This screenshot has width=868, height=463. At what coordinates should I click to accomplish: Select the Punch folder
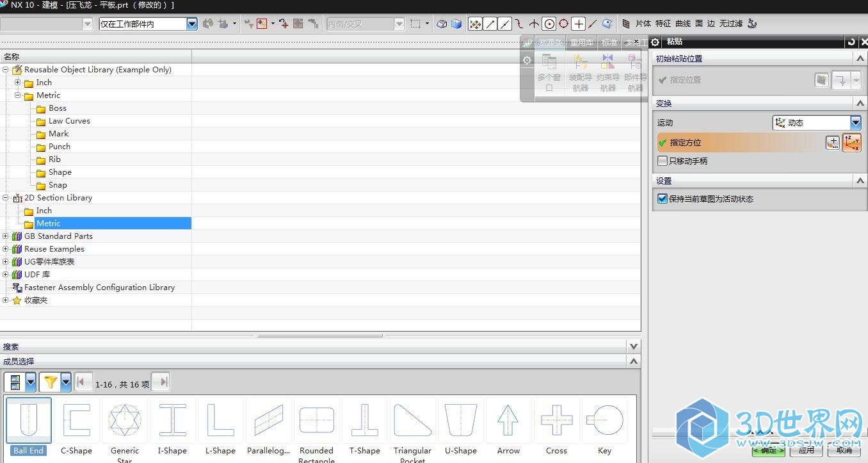coord(60,146)
